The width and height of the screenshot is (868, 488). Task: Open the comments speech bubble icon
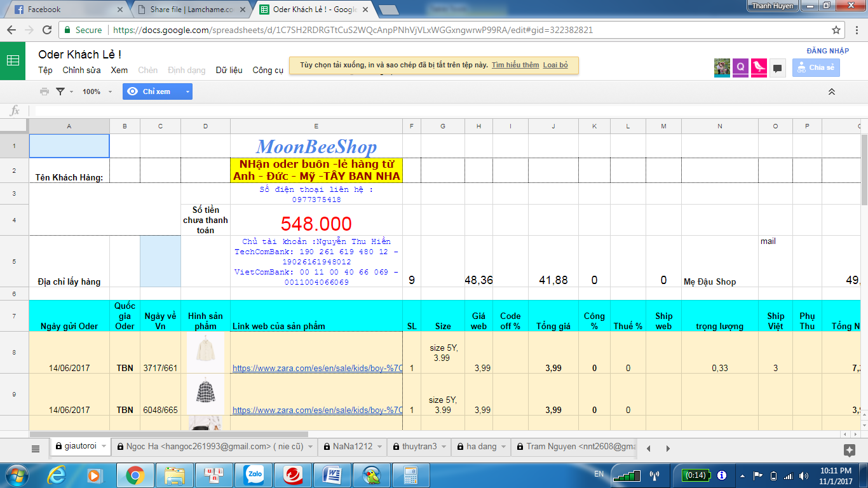777,68
